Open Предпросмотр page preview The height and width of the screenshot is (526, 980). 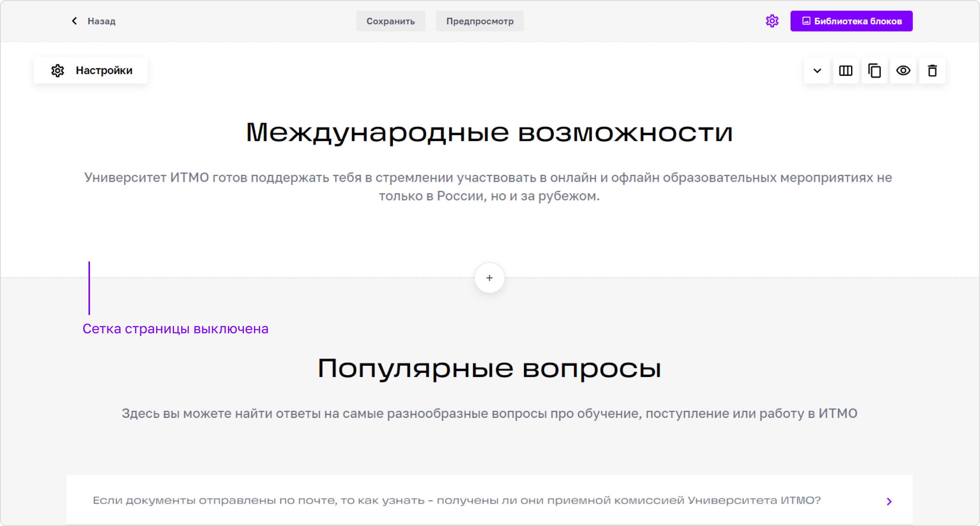[479, 21]
